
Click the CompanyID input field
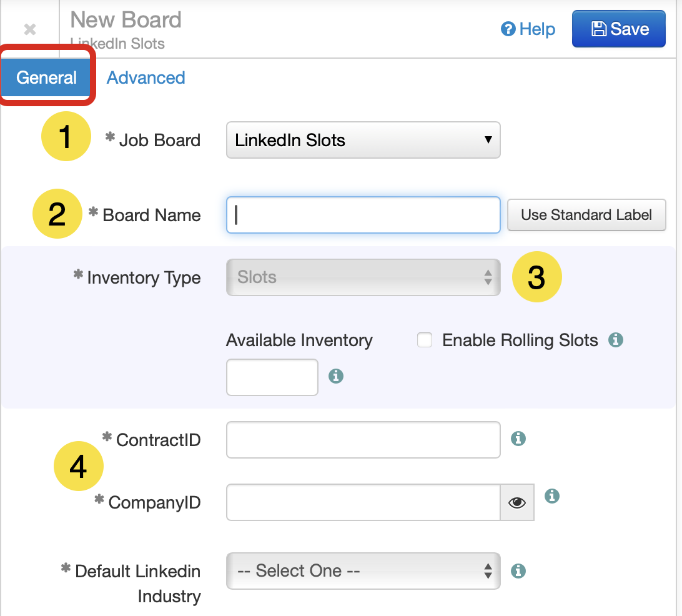(363, 502)
